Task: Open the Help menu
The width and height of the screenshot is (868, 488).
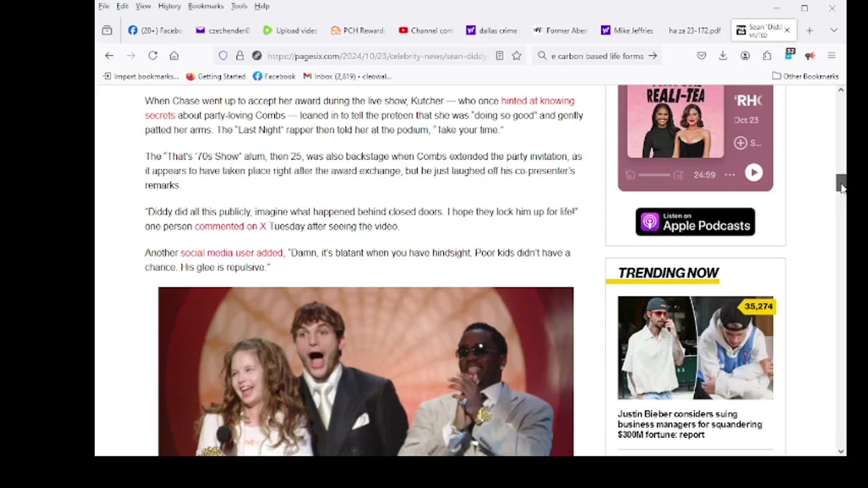Action: pos(262,6)
